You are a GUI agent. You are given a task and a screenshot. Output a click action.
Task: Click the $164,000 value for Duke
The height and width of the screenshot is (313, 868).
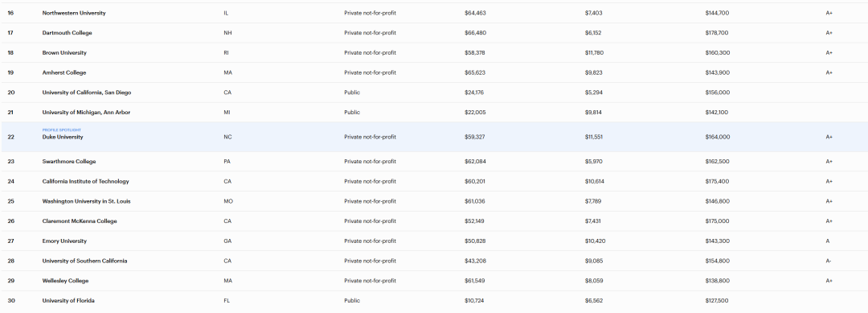click(718, 137)
